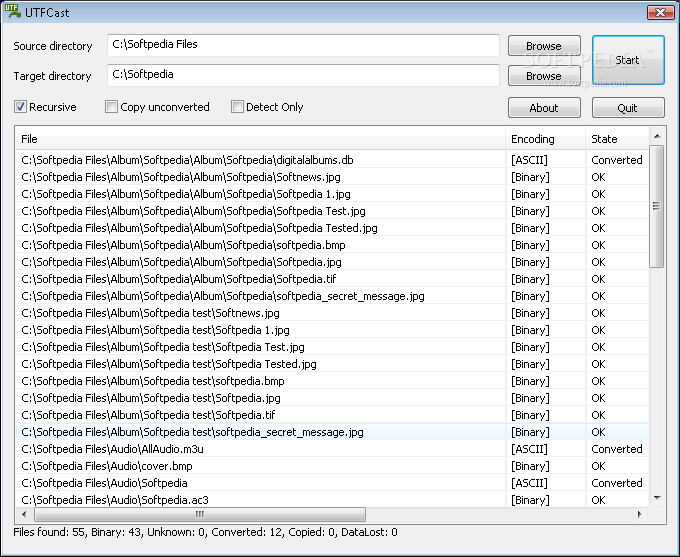The image size is (680, 557).
Task: Select Album\Softpedia\Album\Softpedia\Softpedia 1.jpg row
Action: pyautogui.click(x=332, y=194)
